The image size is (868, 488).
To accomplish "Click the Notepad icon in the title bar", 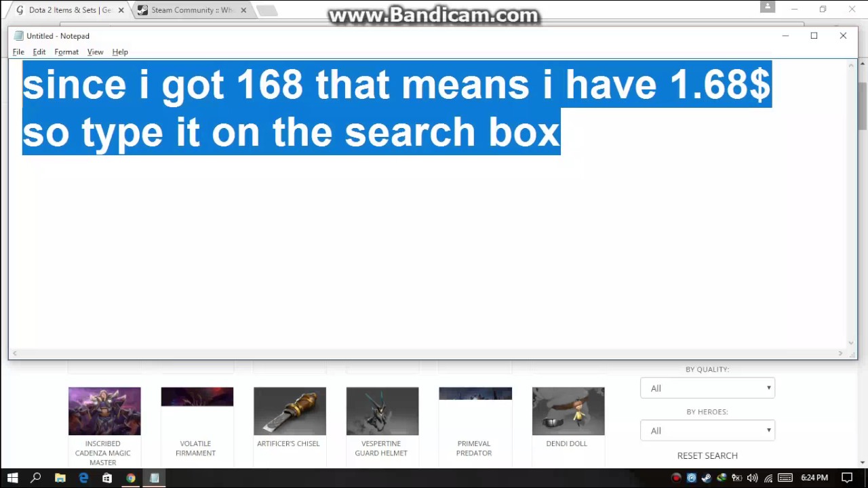I will (18, 36).
